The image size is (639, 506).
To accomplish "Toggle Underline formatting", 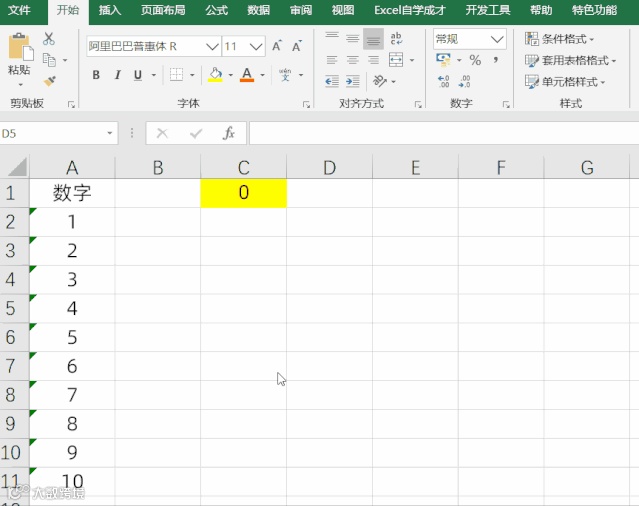I will click(138, 75).
